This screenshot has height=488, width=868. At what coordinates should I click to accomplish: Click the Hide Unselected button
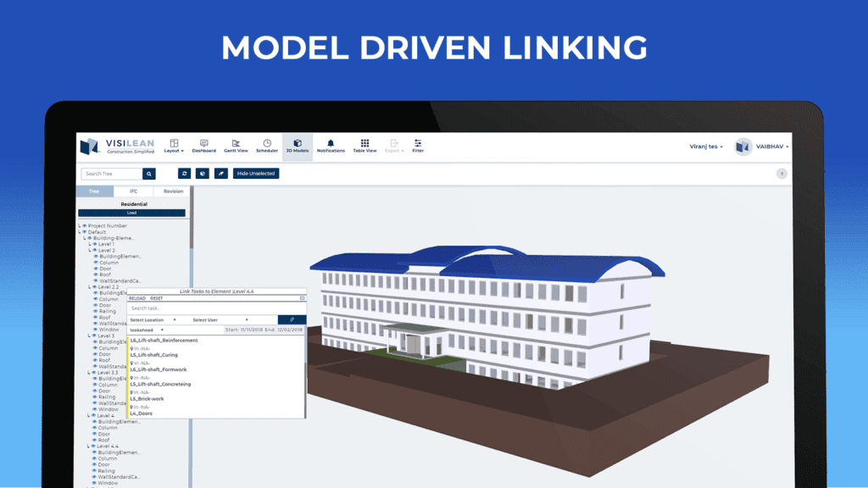coord(256,173)
